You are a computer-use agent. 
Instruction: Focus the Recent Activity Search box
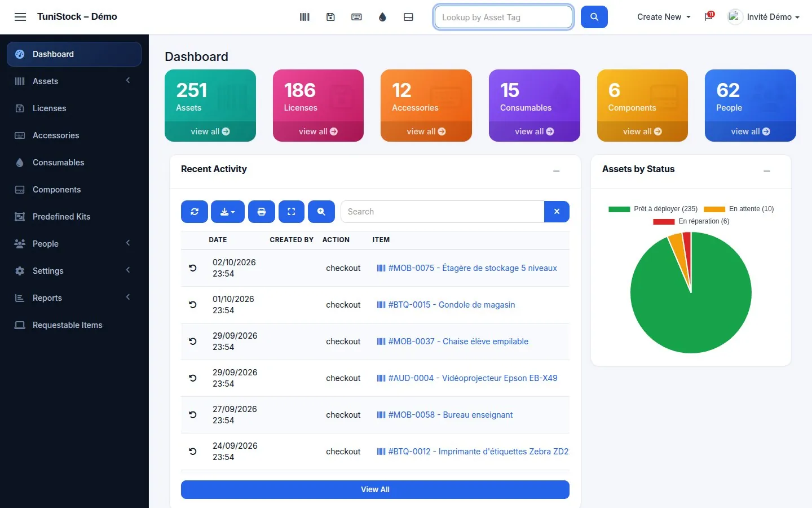pyautogui.click(x=443, y=212)
